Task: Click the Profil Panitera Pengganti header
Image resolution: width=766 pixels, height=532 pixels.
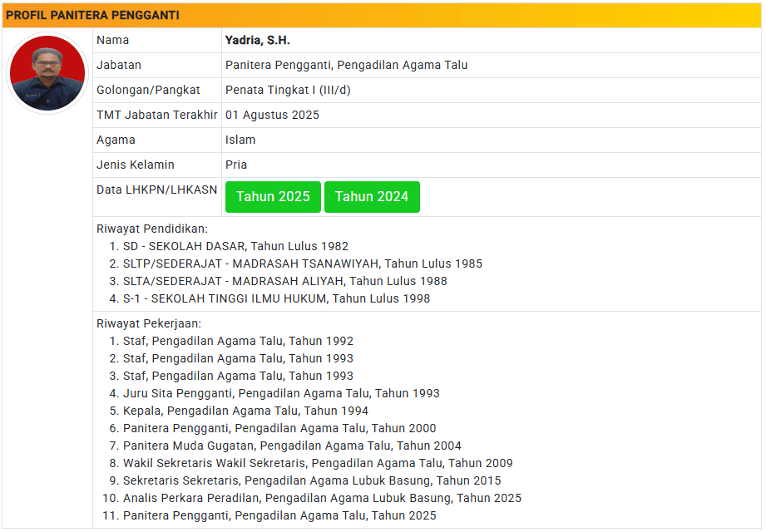Action: click(x=92, y=15)
